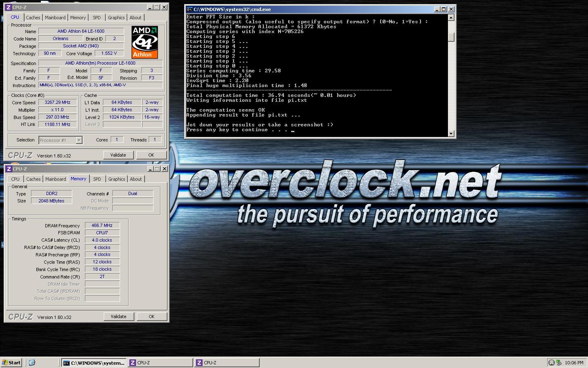
Task: Click the HT Link value 1188.11 MHz
Action: click(x=57, y=124)
